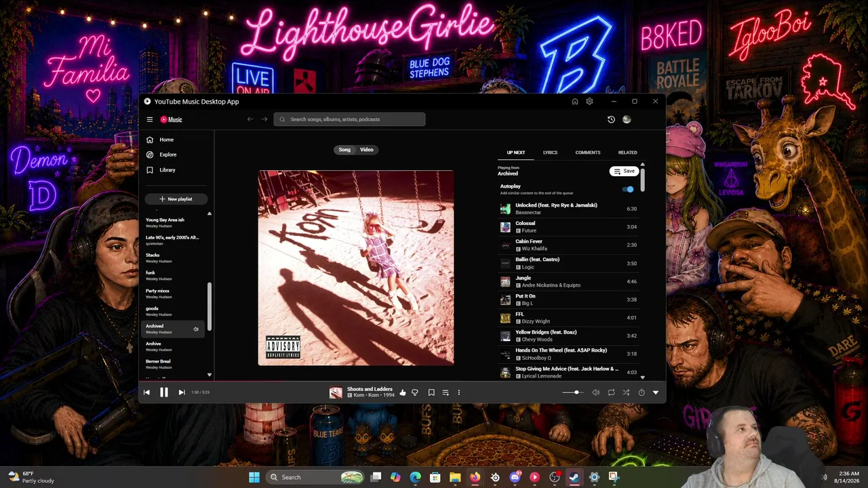Go back with the left arrow

[x=250, y=119]
